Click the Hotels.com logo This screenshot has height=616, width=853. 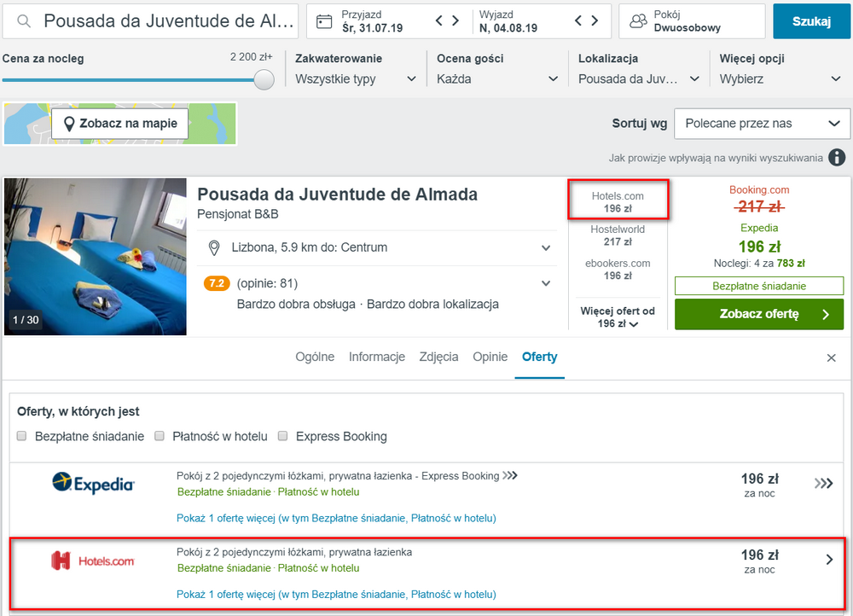[x=92, y=561]
